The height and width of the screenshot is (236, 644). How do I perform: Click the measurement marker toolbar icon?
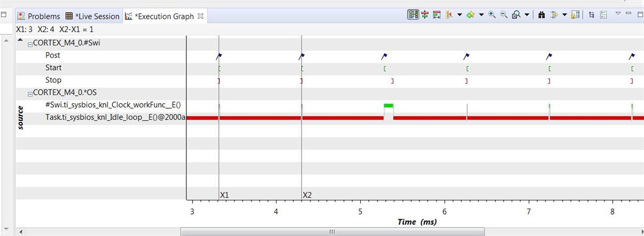click(x=437, y=15)
